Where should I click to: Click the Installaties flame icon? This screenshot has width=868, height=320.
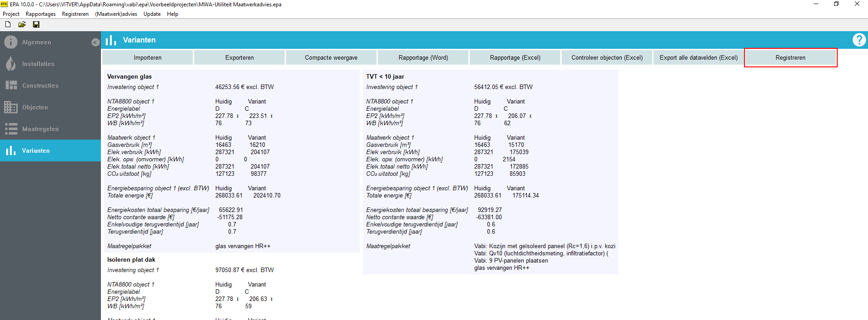pos(11,64)
